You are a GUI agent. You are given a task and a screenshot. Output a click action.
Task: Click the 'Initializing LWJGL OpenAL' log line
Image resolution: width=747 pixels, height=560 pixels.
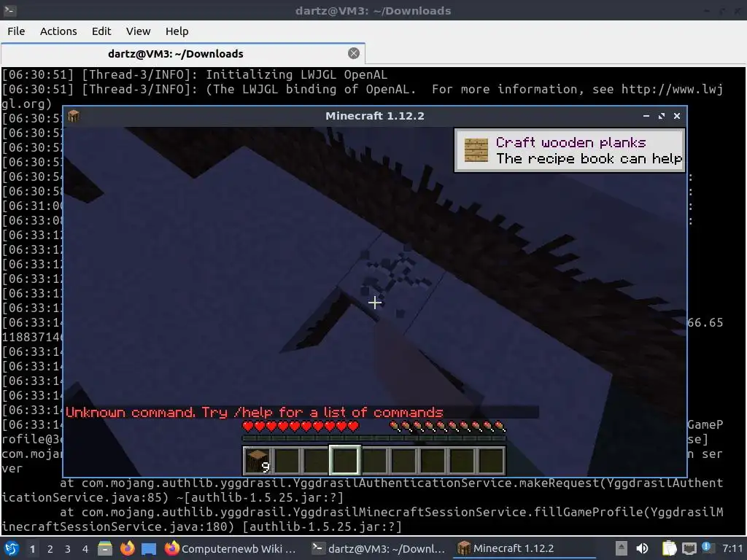click(x=194, y=75)
